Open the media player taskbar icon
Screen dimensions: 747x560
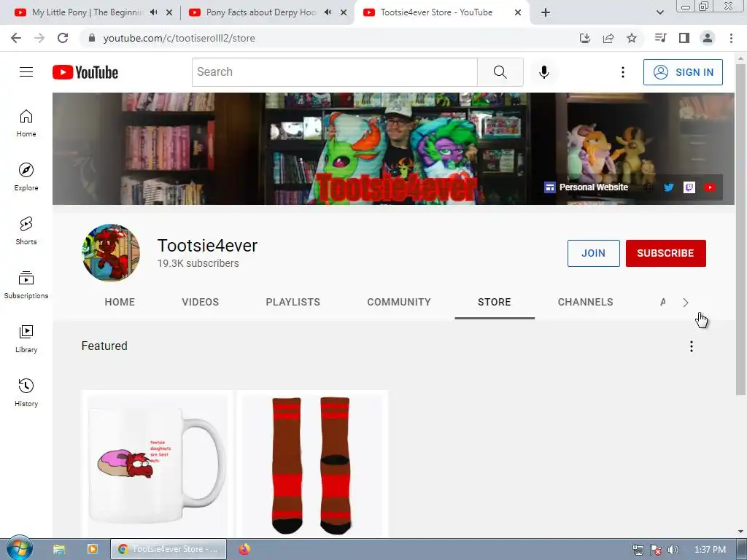[x=93, y=550]
